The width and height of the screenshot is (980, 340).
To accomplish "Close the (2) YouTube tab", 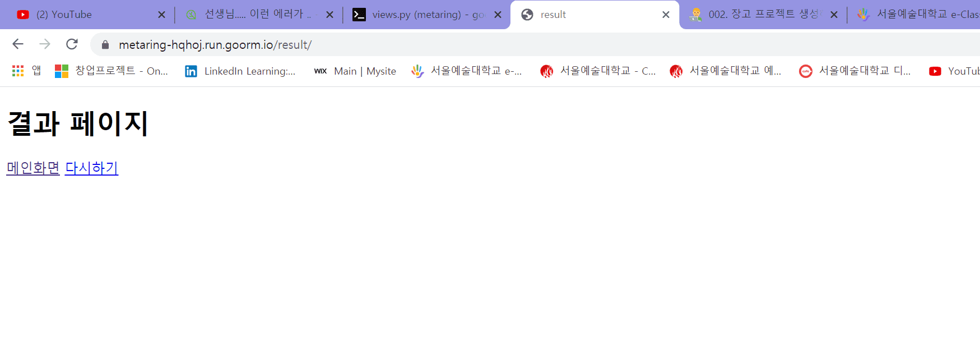I will coord(161,15).
